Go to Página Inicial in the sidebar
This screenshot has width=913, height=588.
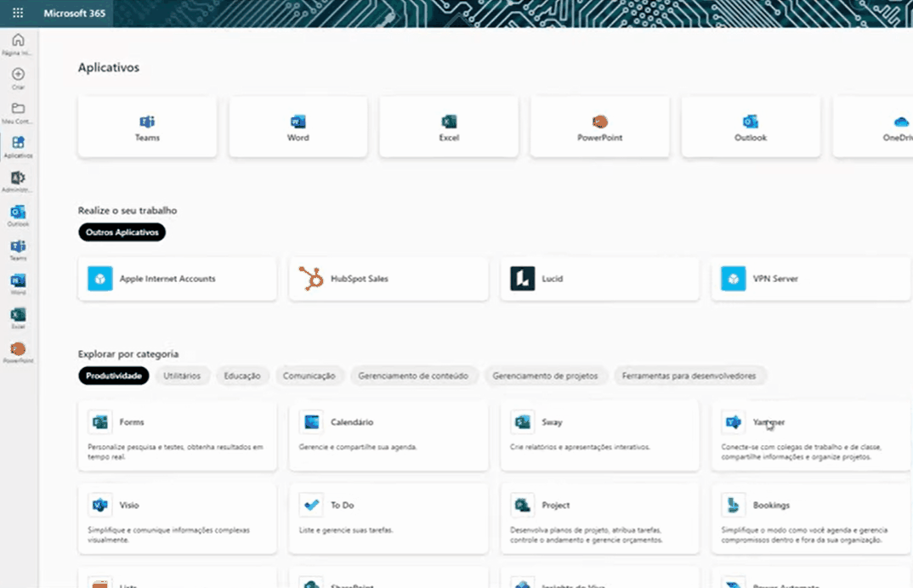tap(18, 44)
